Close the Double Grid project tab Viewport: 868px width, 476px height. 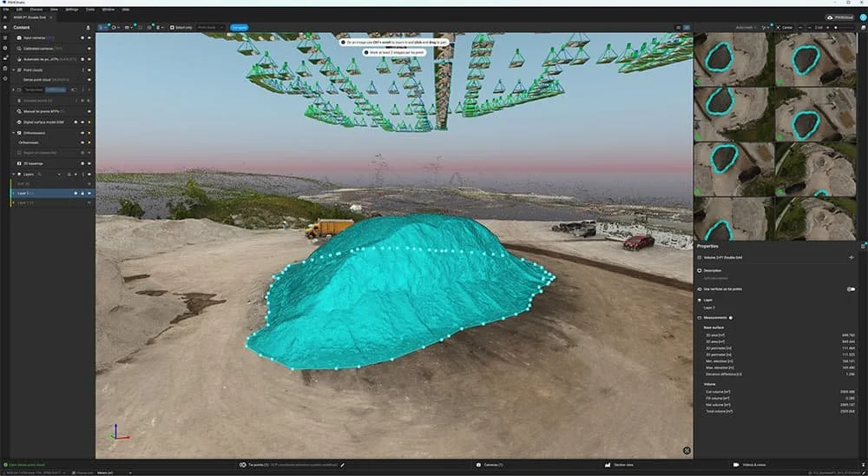point(50,17)
